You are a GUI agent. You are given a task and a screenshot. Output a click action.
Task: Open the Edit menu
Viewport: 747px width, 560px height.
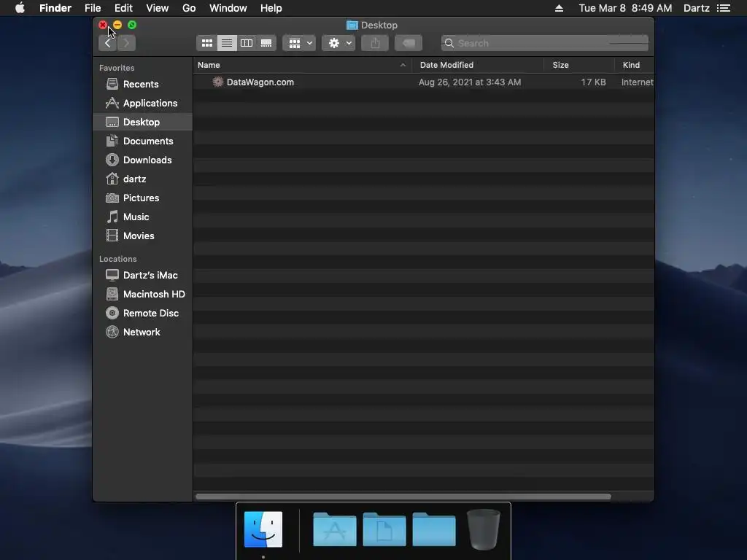(x=123, y=8)
